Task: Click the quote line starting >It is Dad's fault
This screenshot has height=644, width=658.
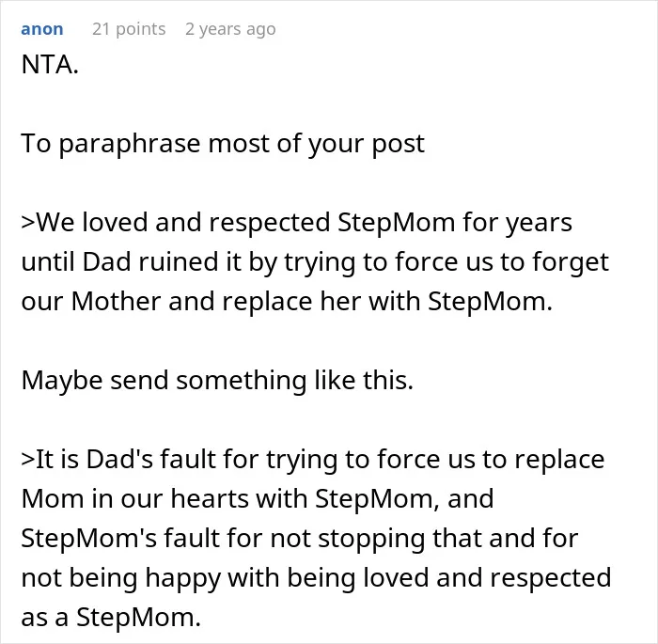Action: tap(313, 460)
